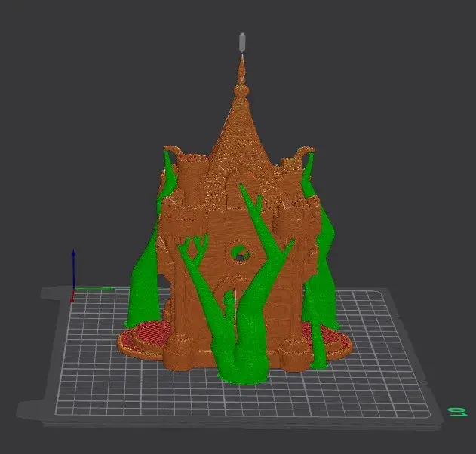This screenshot has width=476, height=454.
Task: Click the gray nozzle marker above spire
Action: tap(242, 42)
